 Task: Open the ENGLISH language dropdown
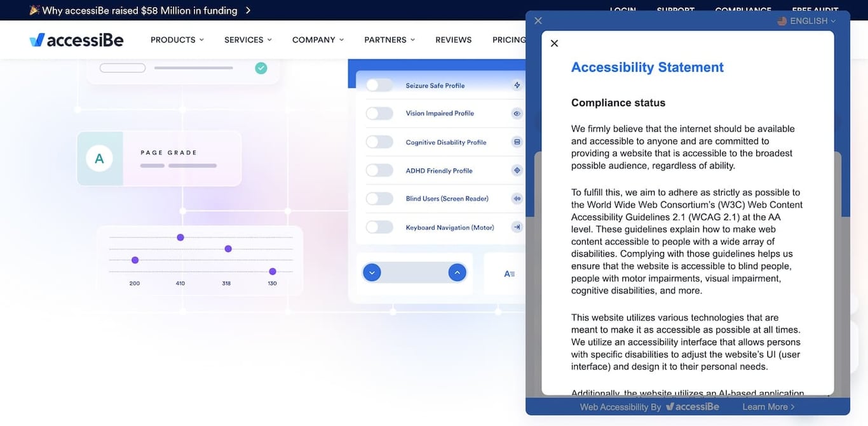(806, 20)
